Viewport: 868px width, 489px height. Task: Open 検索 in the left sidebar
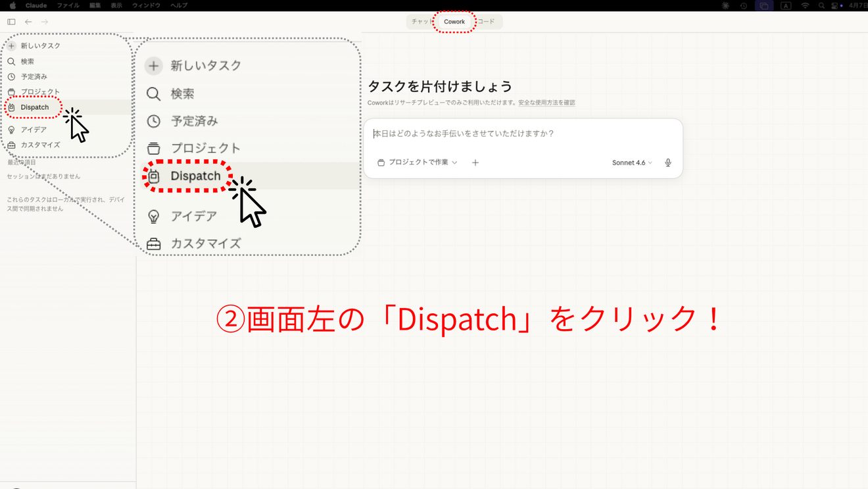tap(21, 61)
